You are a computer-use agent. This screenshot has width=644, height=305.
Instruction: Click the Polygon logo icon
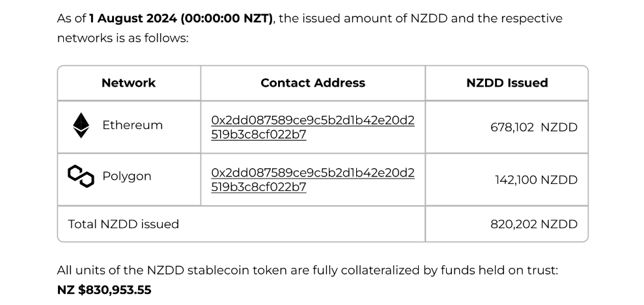point(81,176)
